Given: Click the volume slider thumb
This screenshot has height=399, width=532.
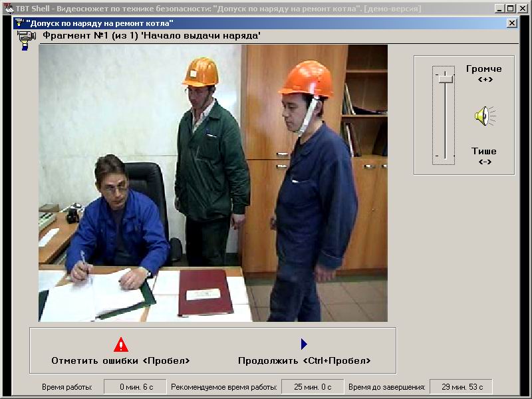Looking at the screenshot, I should pyautogui.click(x=445, y=79).
